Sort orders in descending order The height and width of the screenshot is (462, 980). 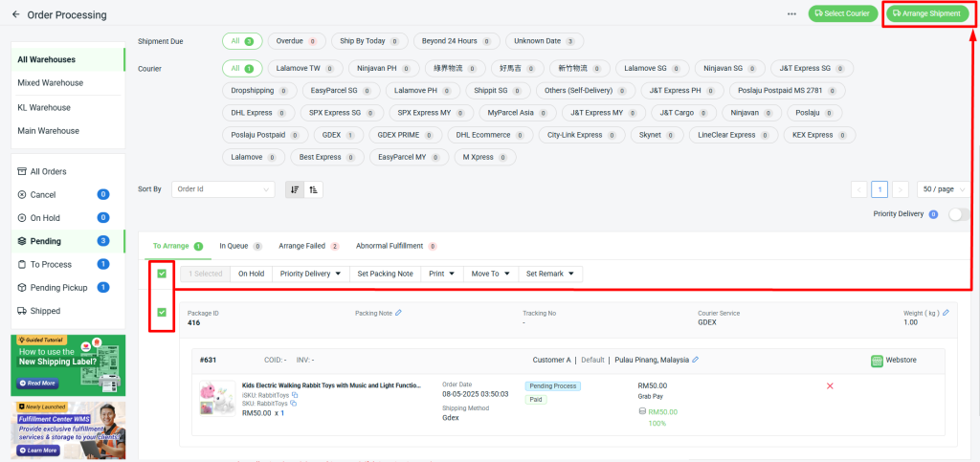pyautogui.click(x=295, y=189)
